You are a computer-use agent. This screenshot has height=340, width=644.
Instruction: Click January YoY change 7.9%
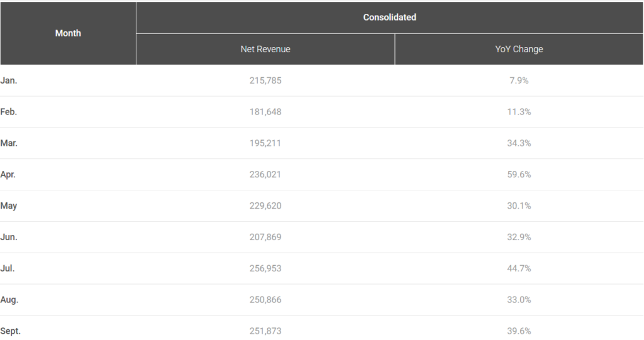tap(519, 80)
